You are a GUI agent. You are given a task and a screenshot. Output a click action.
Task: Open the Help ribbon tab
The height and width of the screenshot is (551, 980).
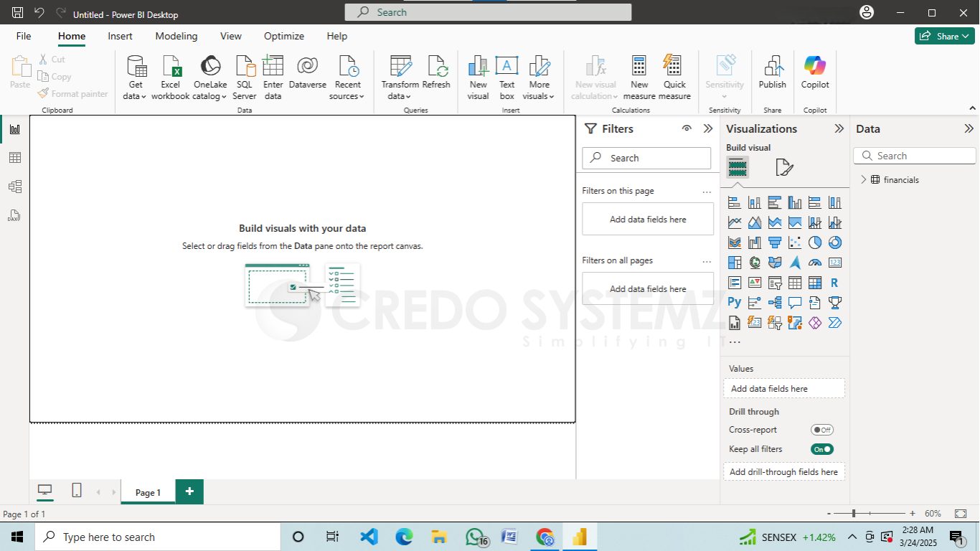337,36
